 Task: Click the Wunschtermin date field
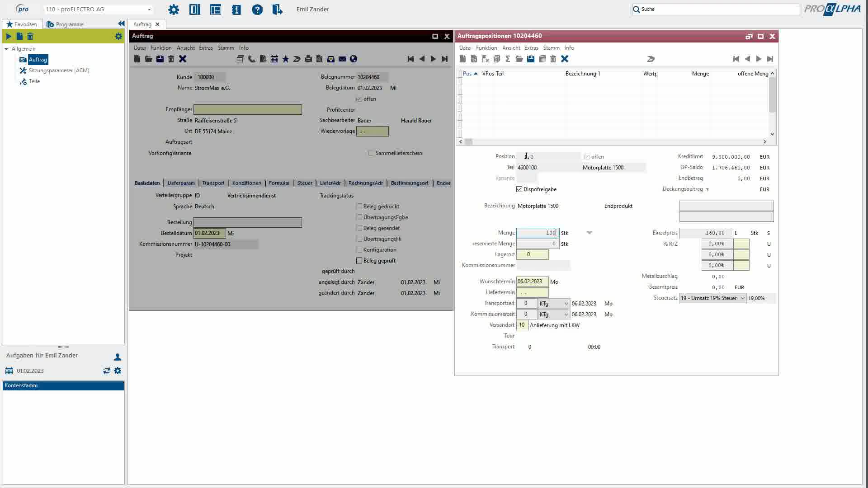[x=533, y=282]
